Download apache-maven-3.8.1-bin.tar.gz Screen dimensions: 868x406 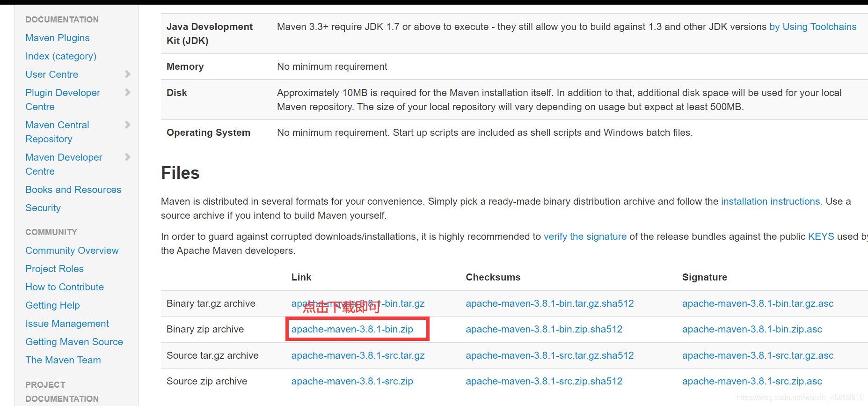358,303
